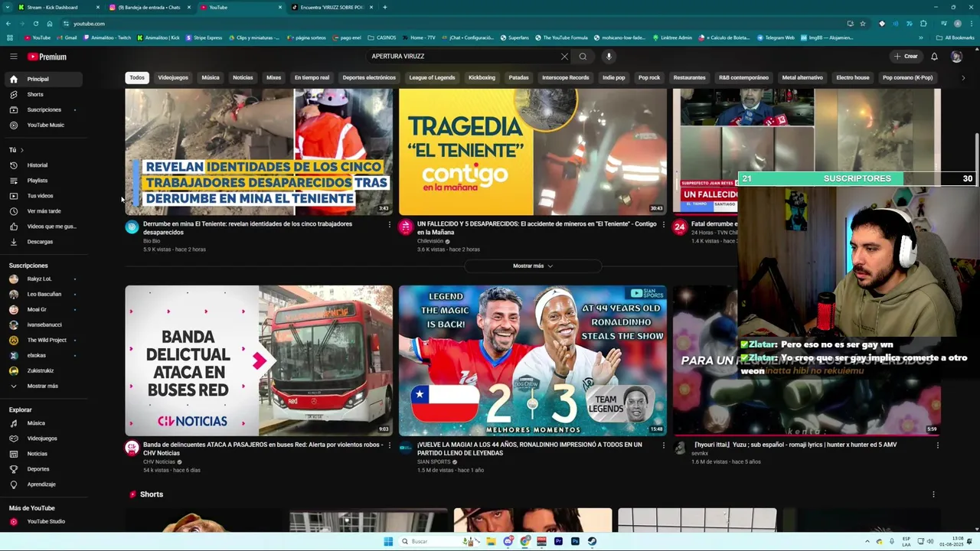The image size is (980, 551).
Task: Open Shorts in the sidebar
Action: coord(43,94)
